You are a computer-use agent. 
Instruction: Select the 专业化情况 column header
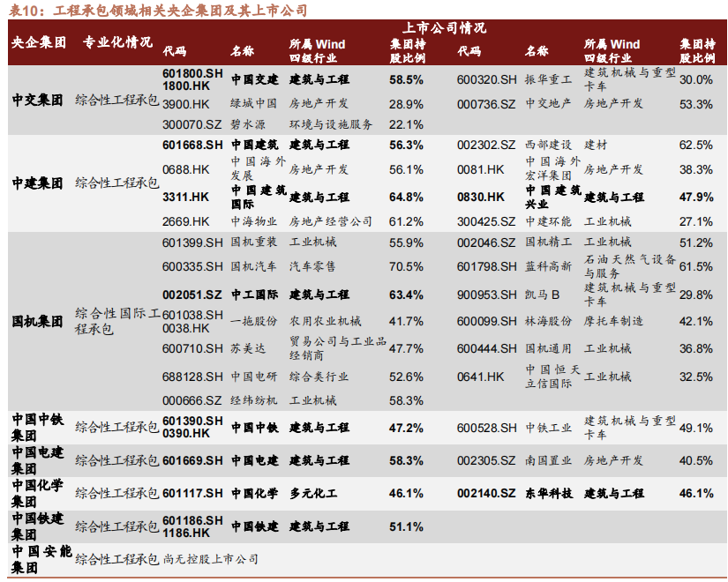(x=117, y=42)
